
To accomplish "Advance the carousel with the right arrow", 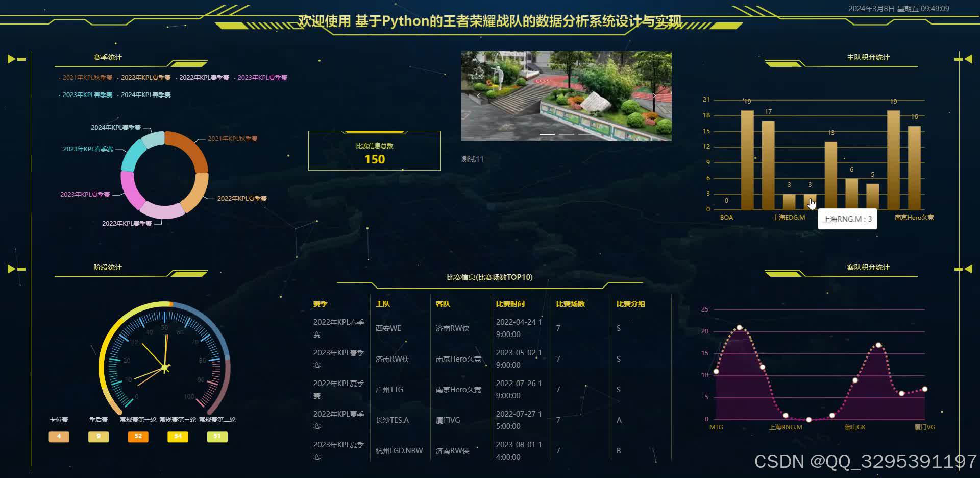I will coord(654,95).
